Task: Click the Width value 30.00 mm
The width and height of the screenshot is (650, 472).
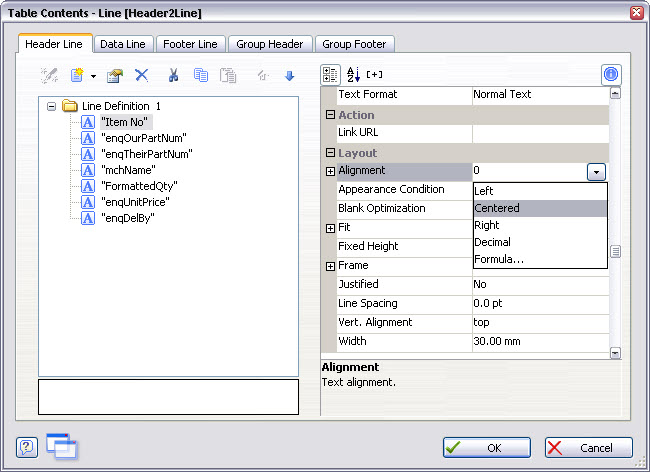Action: pyautogui.click(x=541, y=341)
